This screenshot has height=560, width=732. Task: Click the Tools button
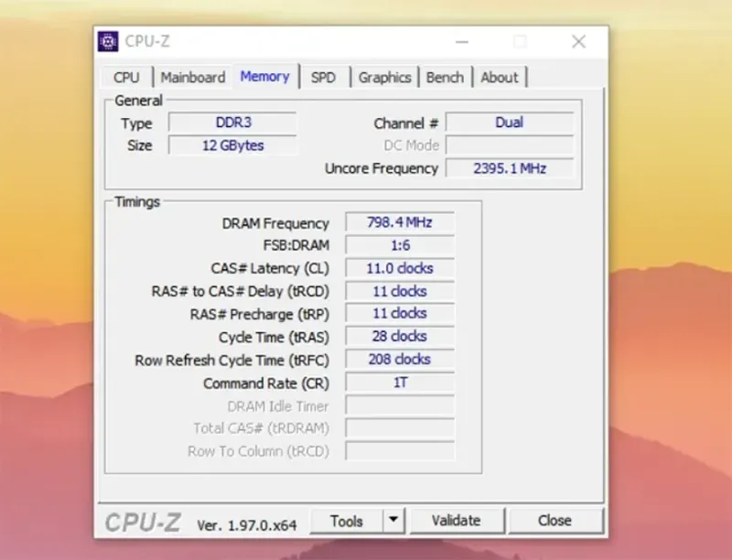tap(347, 521)
